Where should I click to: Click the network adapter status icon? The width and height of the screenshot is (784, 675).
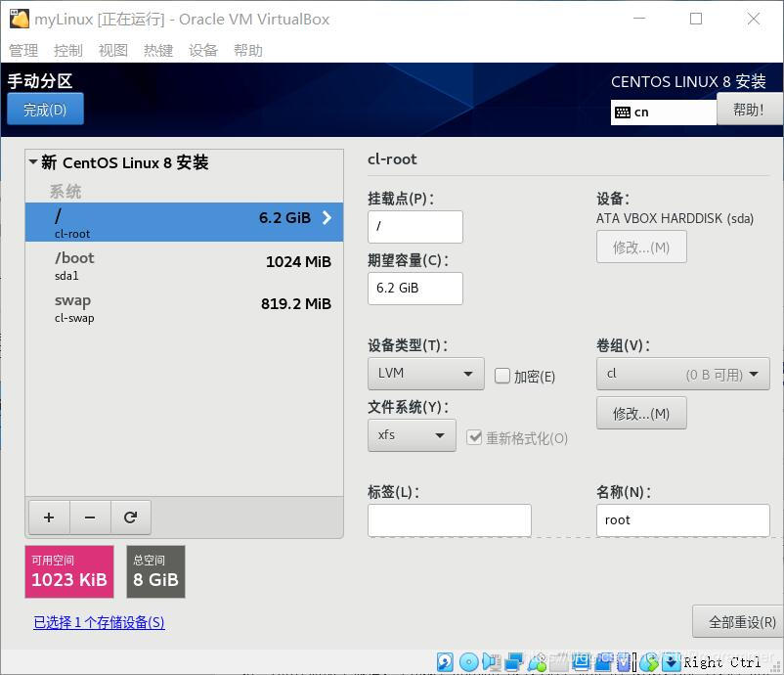click(x=514, y=662)
